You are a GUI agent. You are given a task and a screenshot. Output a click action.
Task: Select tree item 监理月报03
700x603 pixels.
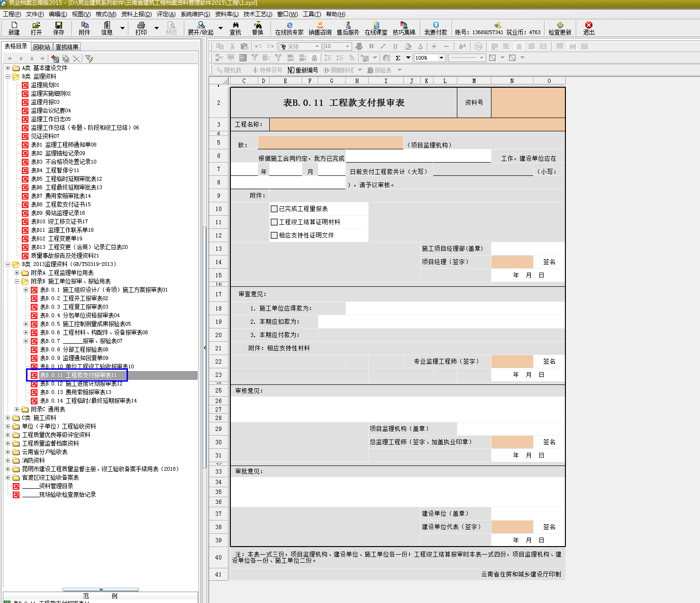point(45,102)
